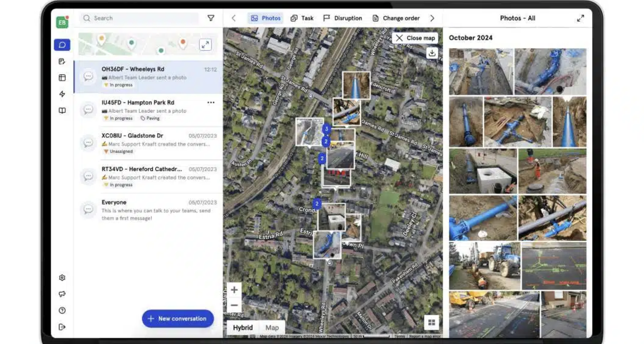Open the grid view icon on map
644x344 pixels.
coord(431,323)
